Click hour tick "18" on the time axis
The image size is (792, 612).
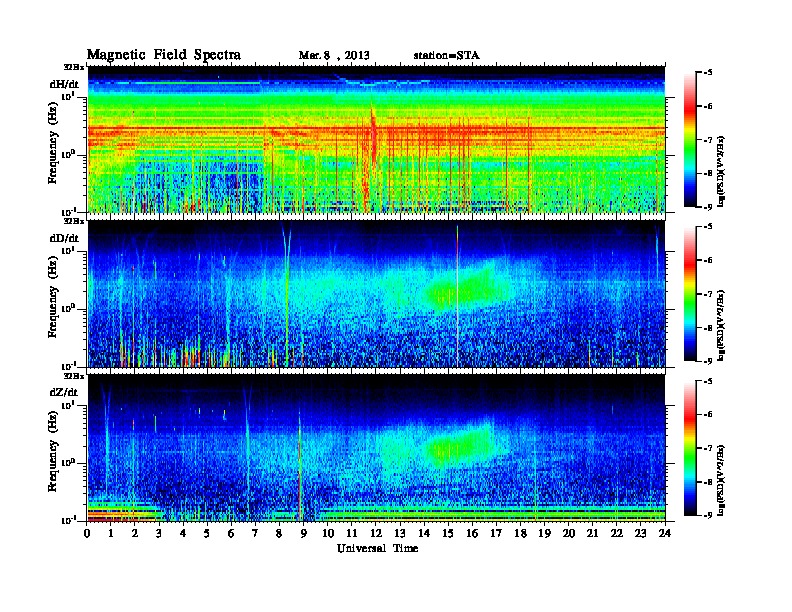[x=521, y=533]
